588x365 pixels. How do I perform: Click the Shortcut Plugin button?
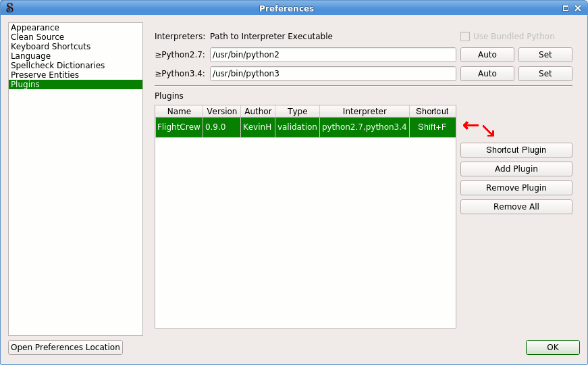click(x=516, y=150)
